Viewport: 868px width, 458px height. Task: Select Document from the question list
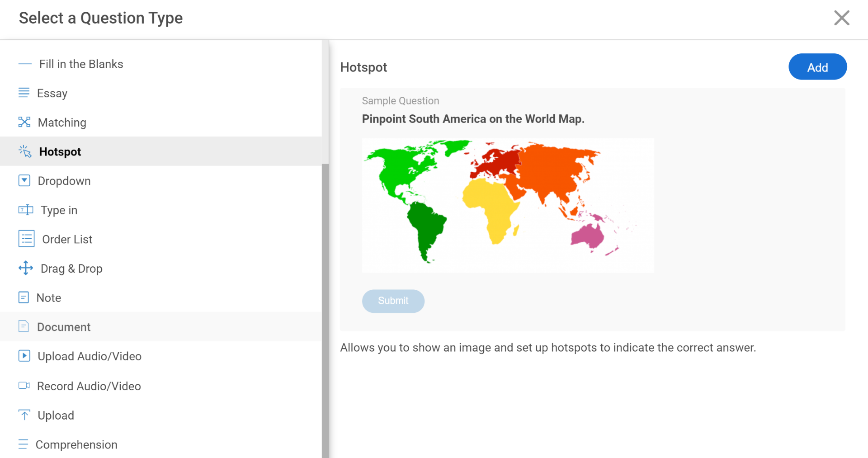[x=63, y=327]
